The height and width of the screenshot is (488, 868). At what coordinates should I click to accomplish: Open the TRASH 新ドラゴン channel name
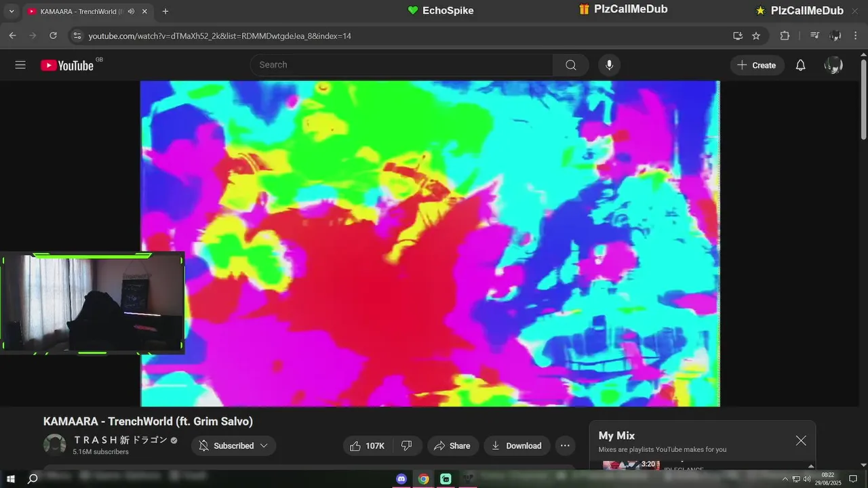click(x=121, y=440)
